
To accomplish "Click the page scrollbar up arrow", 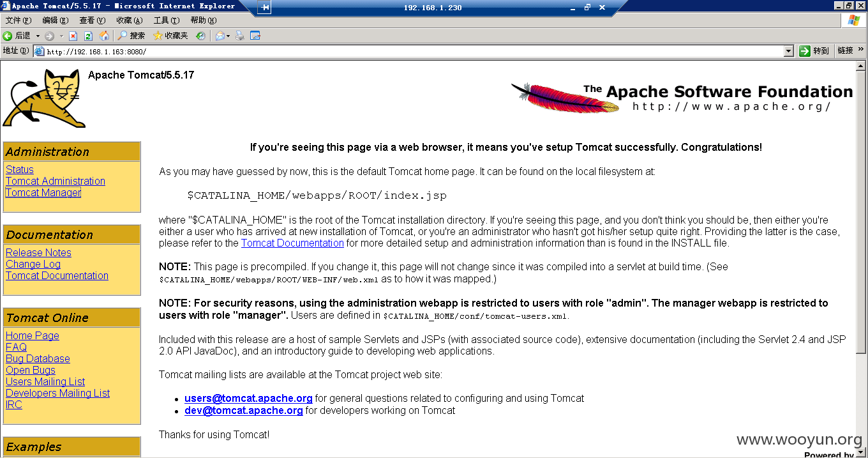I will tap(861, 65).
